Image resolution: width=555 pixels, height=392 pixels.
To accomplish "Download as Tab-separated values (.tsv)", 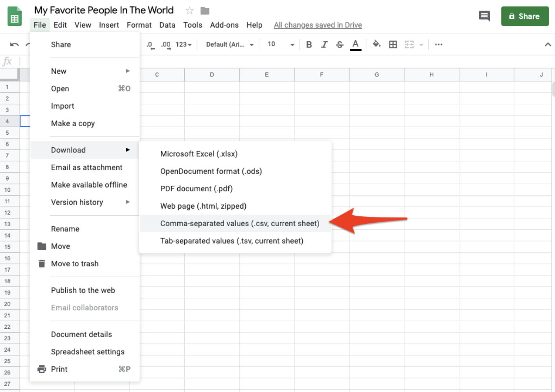I will (x=235, y=241).
